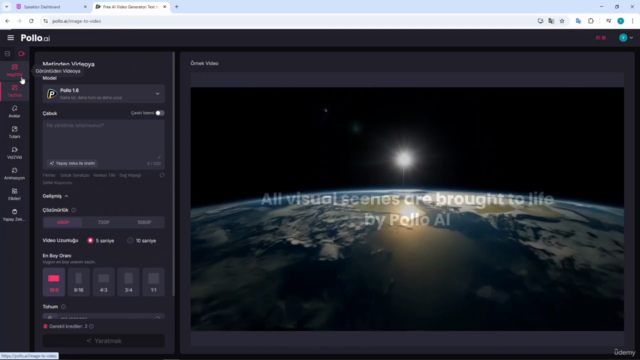Open the Yapay Zek... sidebar tool
This screenshot has height=360, width=640.
click(x=15, y=215)
